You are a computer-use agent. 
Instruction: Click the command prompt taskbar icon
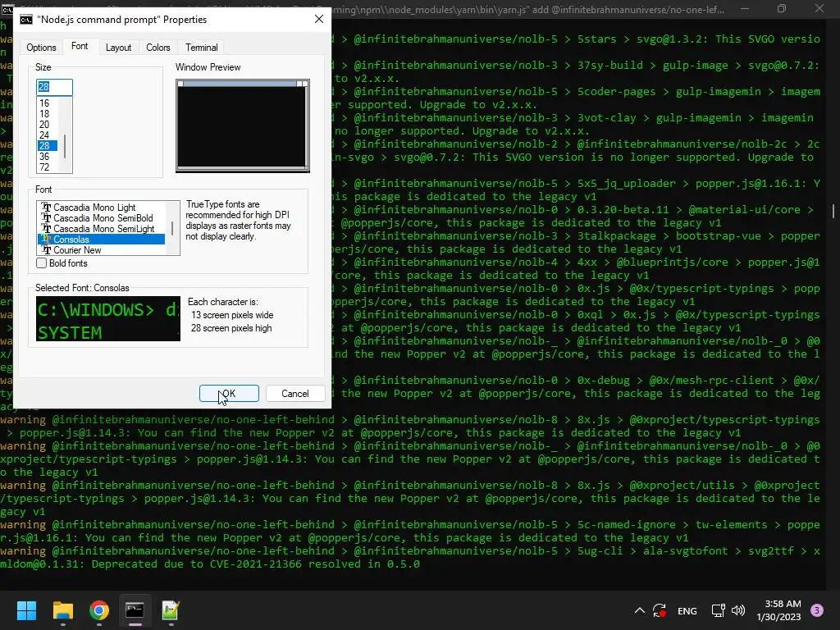point(135,610)
